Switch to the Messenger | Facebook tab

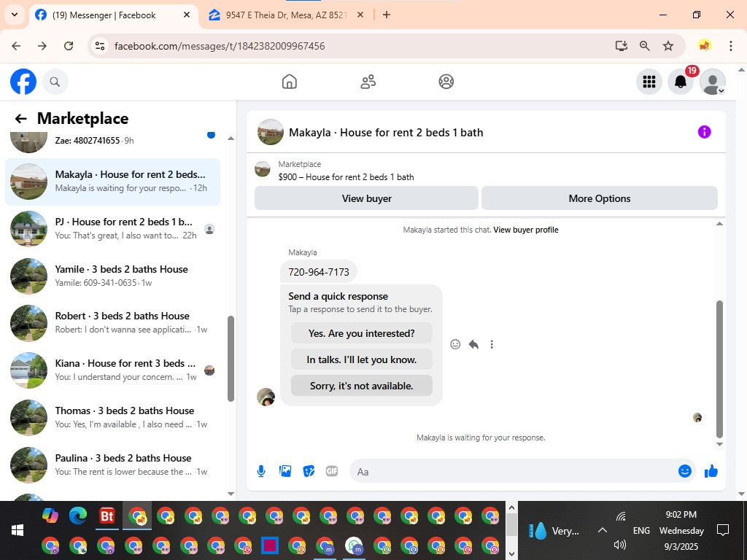(113, 15)
